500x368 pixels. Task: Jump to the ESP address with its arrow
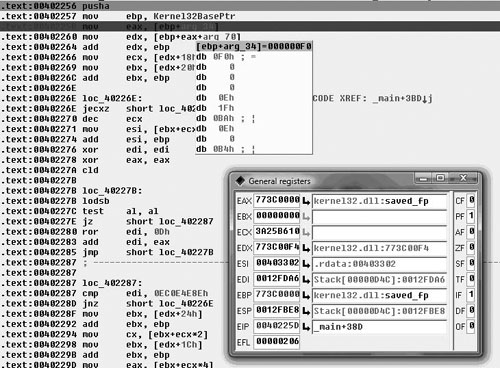pos(306,311)
